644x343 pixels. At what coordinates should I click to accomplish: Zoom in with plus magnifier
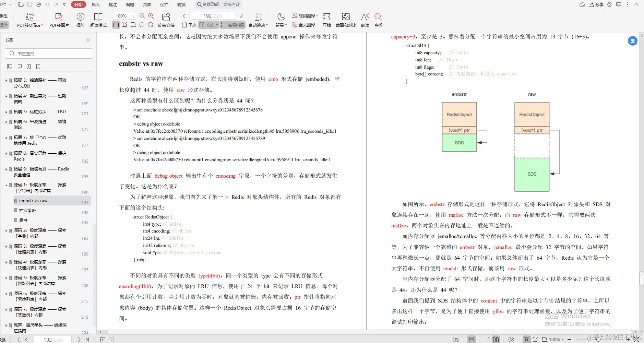tap(151, 16)
